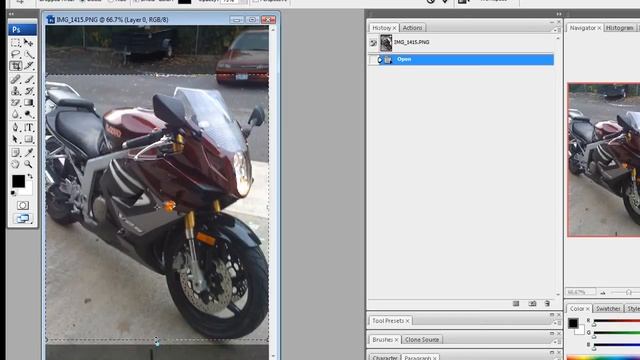The height and width of the screenshot is (360, 640).
Task: Select the Gradient tool
Action: click(29, 102)
